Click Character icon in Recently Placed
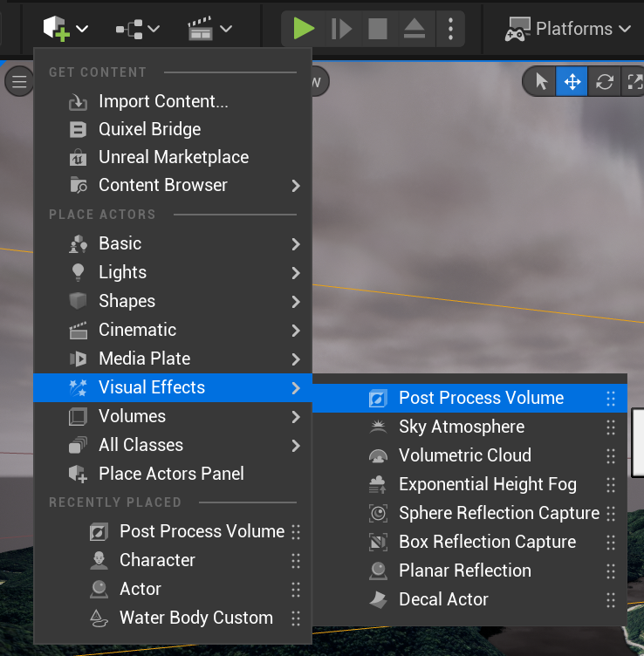Viewport: 644px width, 656px height. [99, 561]
